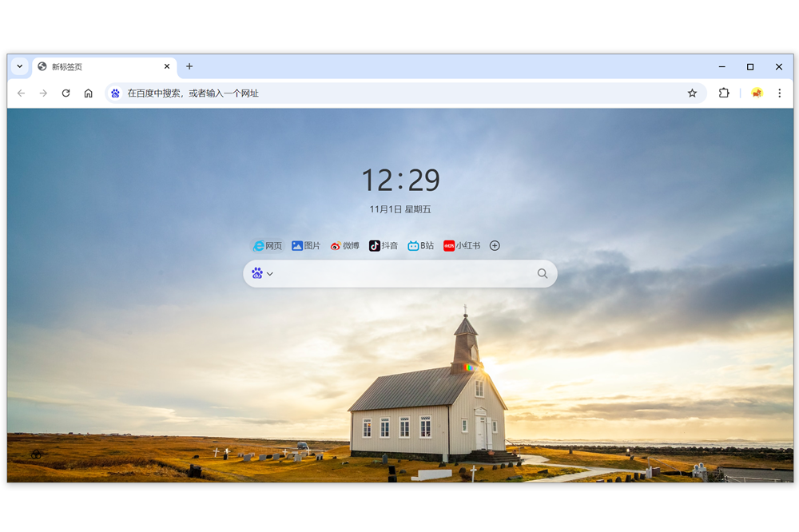Reload the current page

66,93
